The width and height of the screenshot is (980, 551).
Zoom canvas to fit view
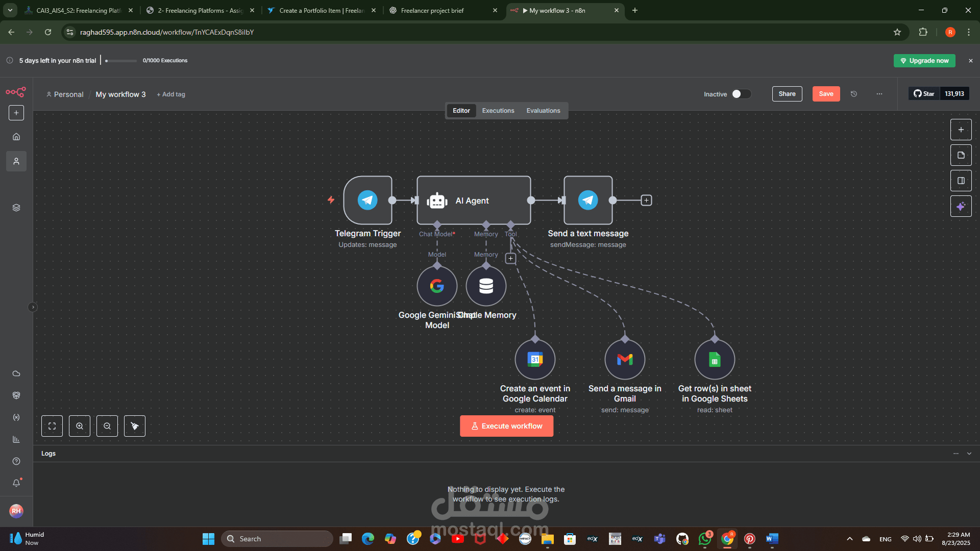pos(52,426)
